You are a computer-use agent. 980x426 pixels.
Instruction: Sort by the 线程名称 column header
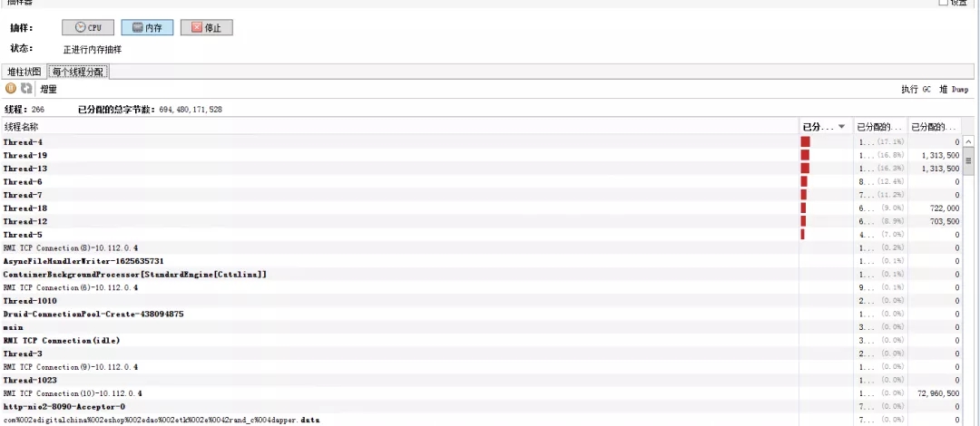tap(399, 127)
